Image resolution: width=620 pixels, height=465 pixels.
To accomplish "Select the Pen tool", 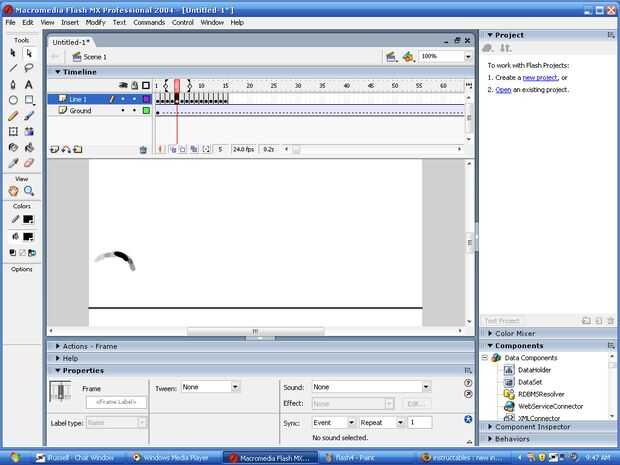I will [13, 84].
